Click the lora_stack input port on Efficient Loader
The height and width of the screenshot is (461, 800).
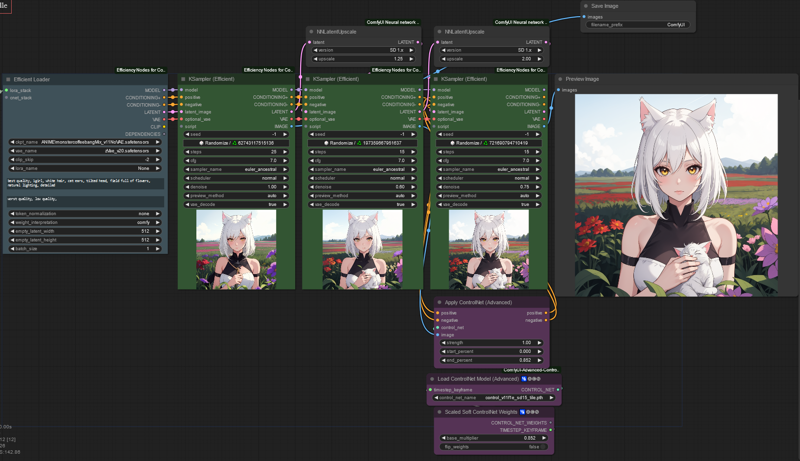(x=6, y=90)
